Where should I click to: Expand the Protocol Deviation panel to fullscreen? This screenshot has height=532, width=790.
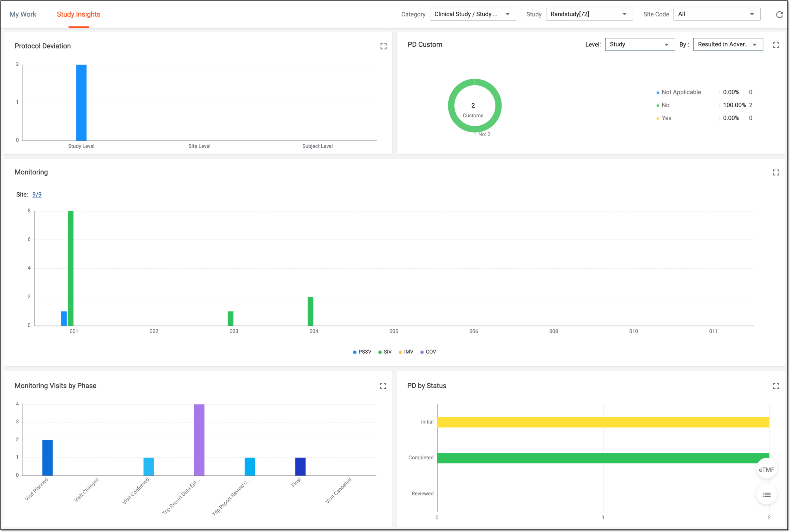[x=383, y=46]
